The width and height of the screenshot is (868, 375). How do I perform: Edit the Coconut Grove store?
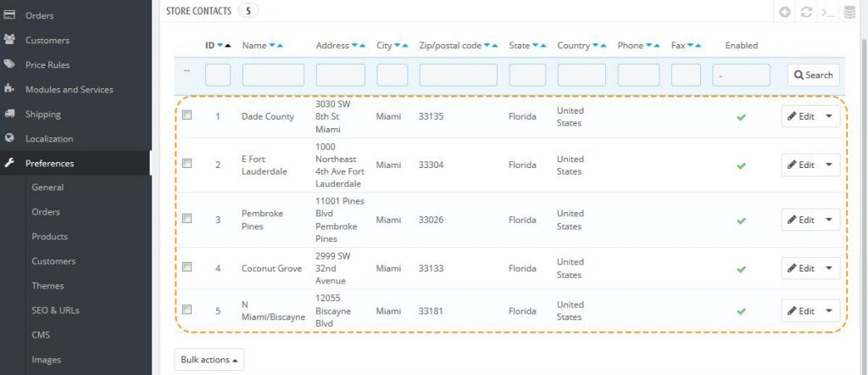pos(800,269)
